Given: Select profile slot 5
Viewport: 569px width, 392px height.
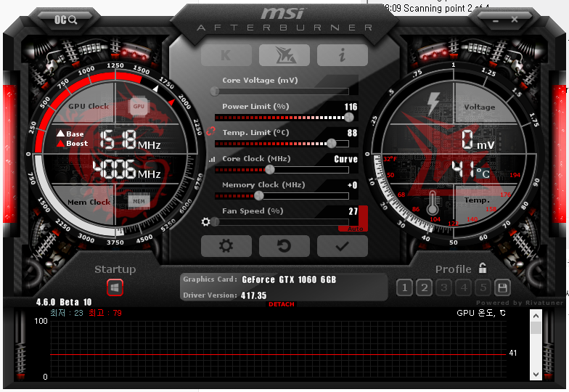Looking at the screenshot, I should [x=483, y=287].
